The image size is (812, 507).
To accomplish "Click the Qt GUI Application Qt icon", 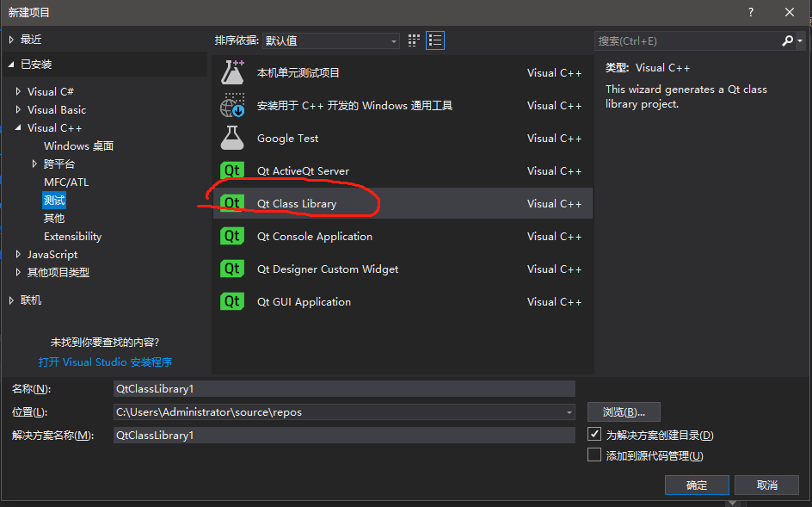I will [x=232, y=301].
